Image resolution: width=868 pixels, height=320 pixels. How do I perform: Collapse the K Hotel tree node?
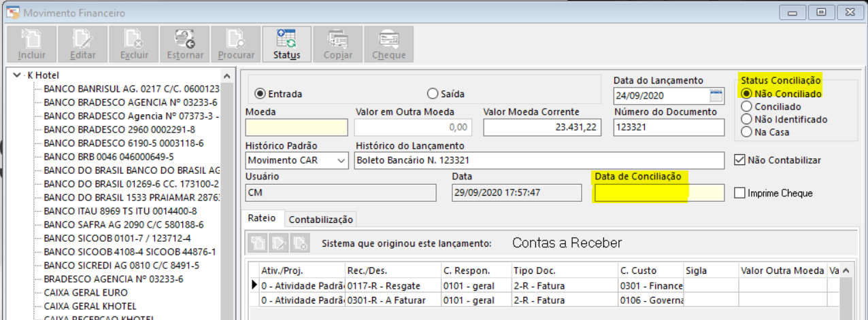[x=17, y=75]
